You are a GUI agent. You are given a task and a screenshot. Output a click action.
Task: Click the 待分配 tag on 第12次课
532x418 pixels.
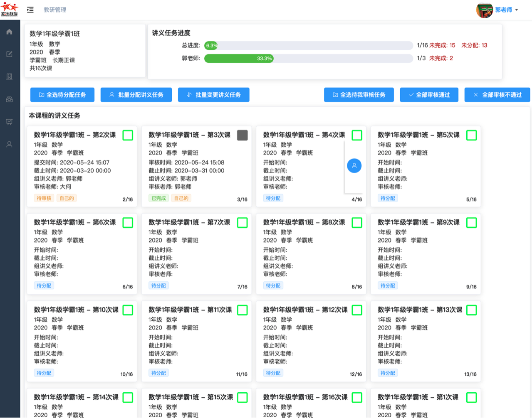(273, 373)
